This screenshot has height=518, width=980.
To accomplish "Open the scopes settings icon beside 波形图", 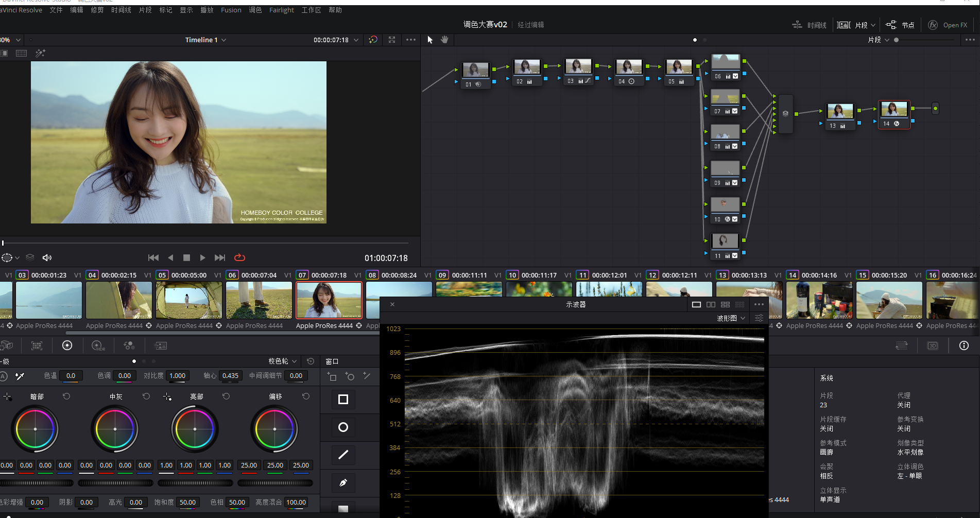I will coord(759,318).
